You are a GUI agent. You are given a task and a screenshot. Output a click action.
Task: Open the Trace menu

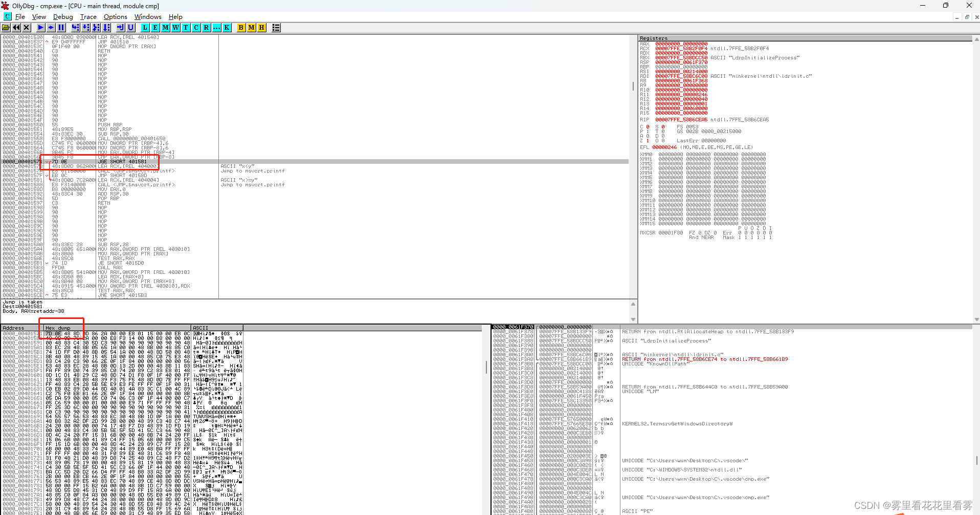click(88, 17)
